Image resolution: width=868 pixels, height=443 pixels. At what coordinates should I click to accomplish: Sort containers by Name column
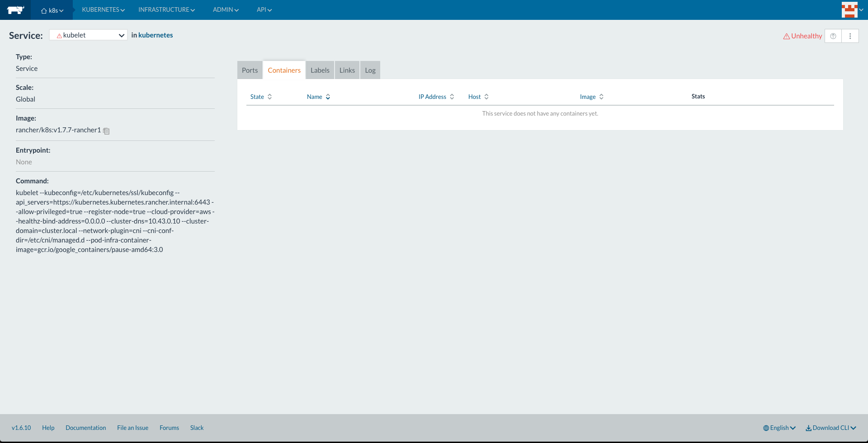click(x=319, y=97)
